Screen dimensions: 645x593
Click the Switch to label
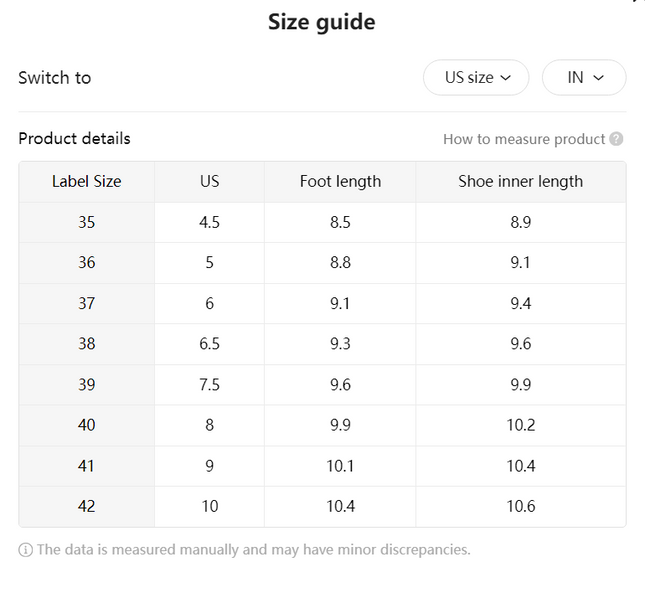(55, 78)
